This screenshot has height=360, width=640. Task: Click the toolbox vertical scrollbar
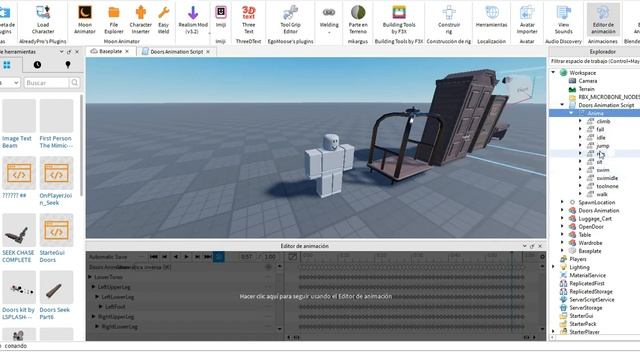click(x=81, y=145)
